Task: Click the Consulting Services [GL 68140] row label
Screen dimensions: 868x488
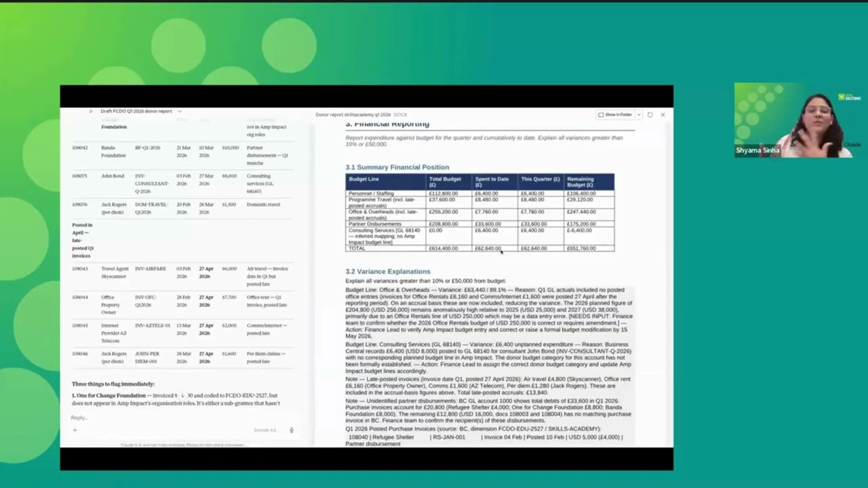Action: coord(384,236)
